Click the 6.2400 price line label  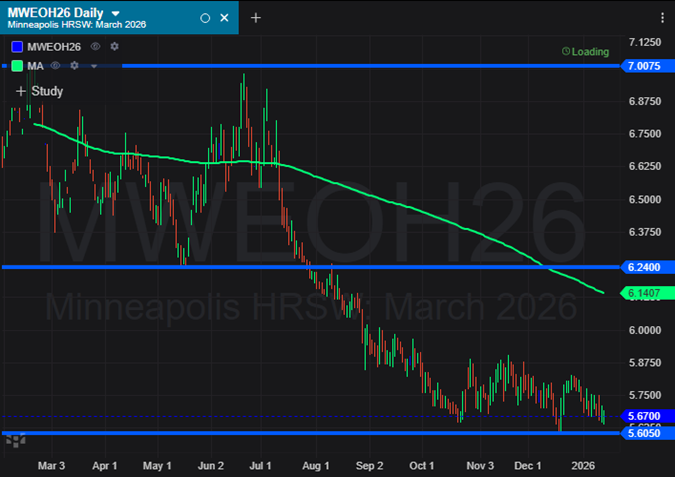pos(647,267)
